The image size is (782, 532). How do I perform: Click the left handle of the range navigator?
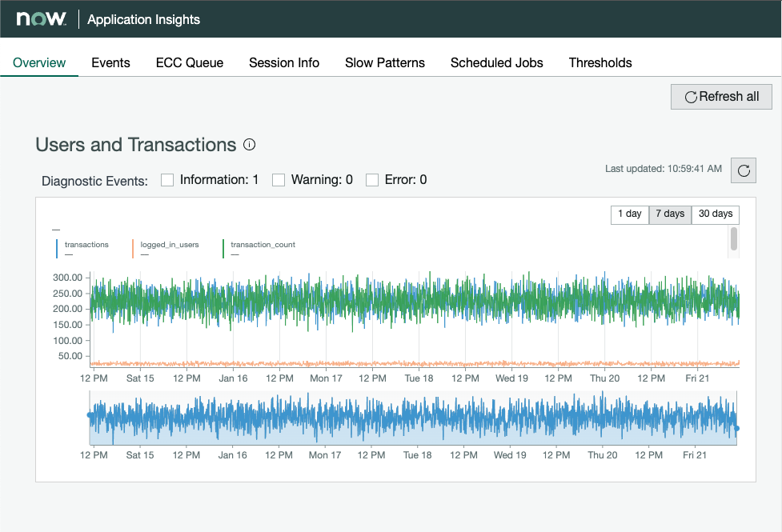[90, 415]
